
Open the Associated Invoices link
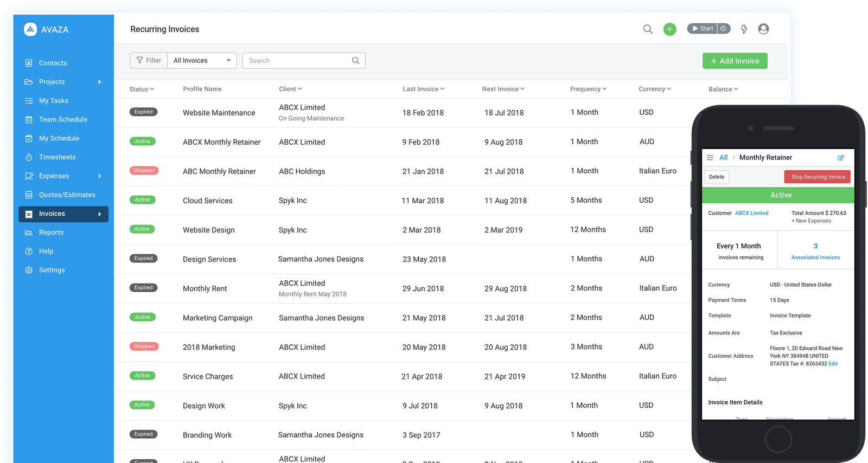pos(815,258)
